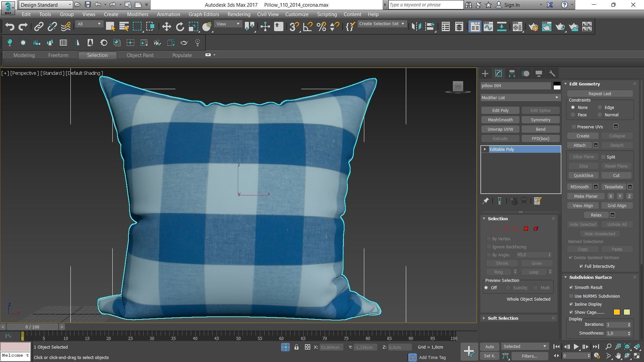Activate Select and Scale tool
The width and height of the screenshot is (644, 362).
[194, 27]
